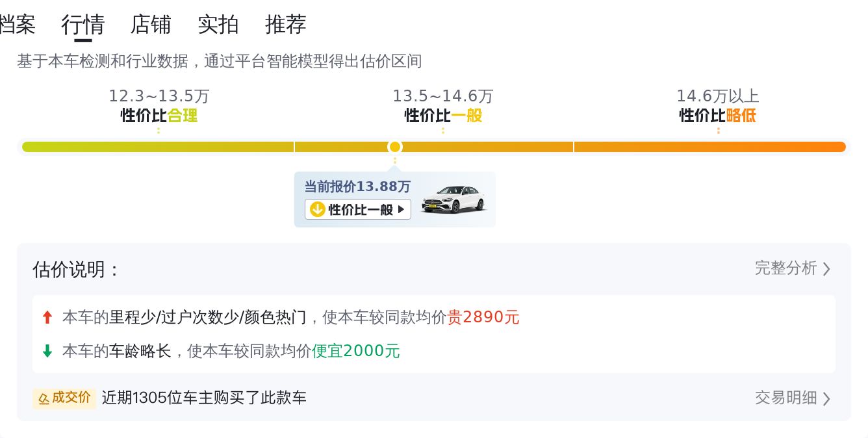Click the 成交价 badge icon

44,398
